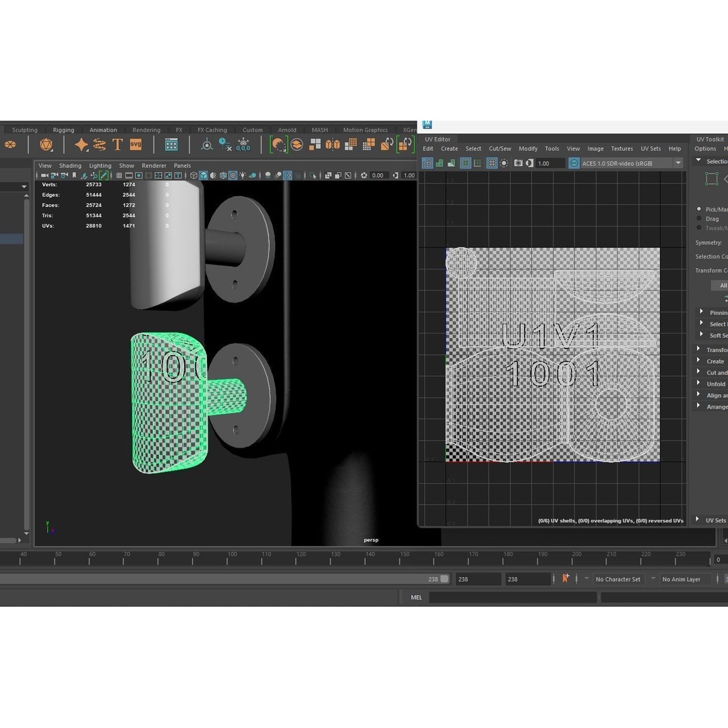Open the No Character Set selector
728x728 pixels.
click(617, 579)
